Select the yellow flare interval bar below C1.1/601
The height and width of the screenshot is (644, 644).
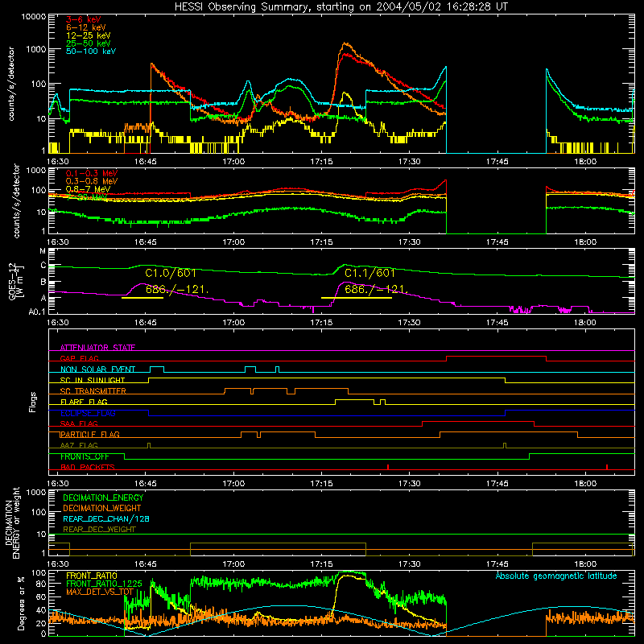click(357, 298)
